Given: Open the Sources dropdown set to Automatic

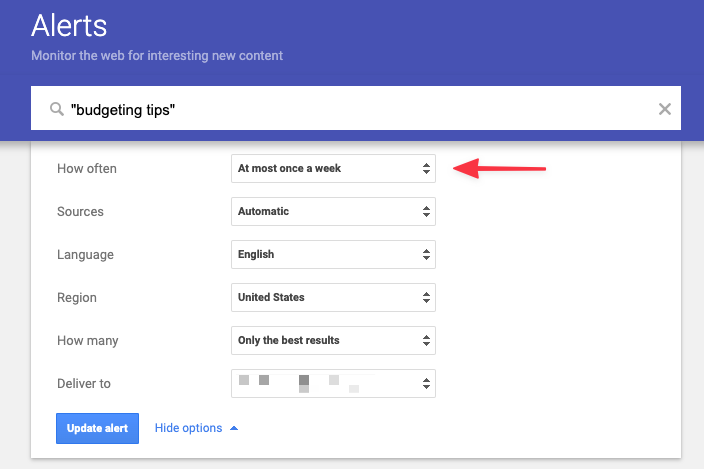Looking at the screenshot, I should click(x=333, y=211).
